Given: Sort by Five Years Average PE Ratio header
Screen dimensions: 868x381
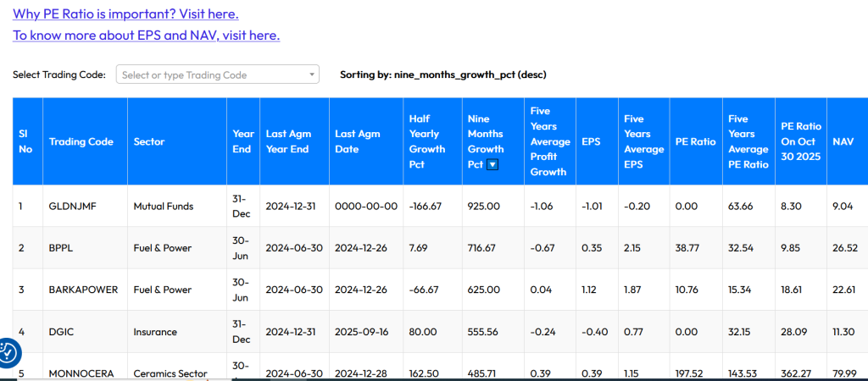Looking at the screenshot, I should [748, 141].
